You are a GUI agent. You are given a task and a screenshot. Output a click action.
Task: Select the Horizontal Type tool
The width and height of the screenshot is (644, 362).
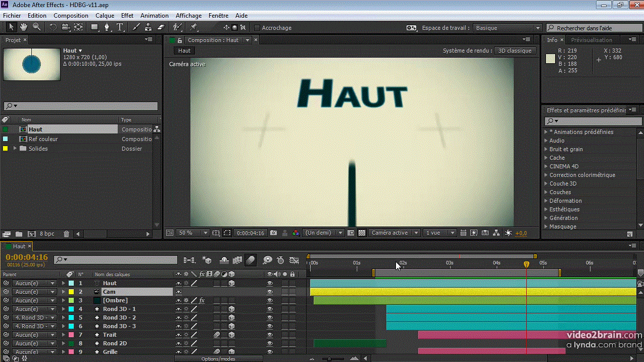coord(120,27)
